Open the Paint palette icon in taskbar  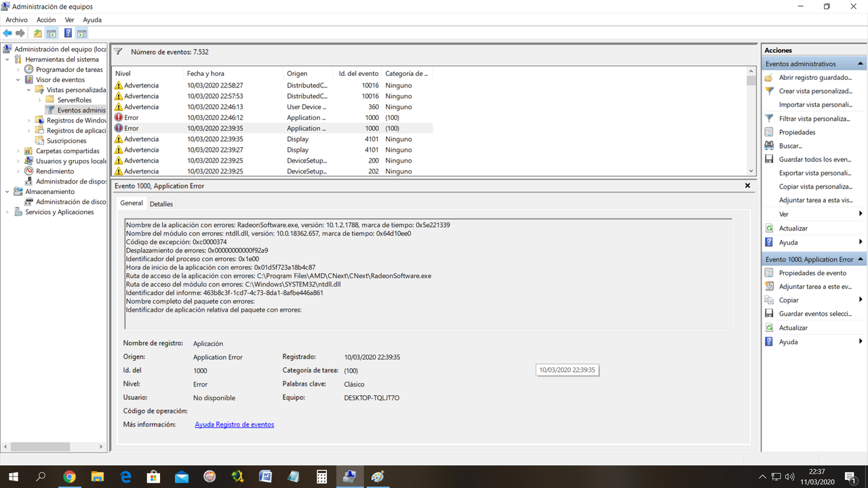[377, 476]
